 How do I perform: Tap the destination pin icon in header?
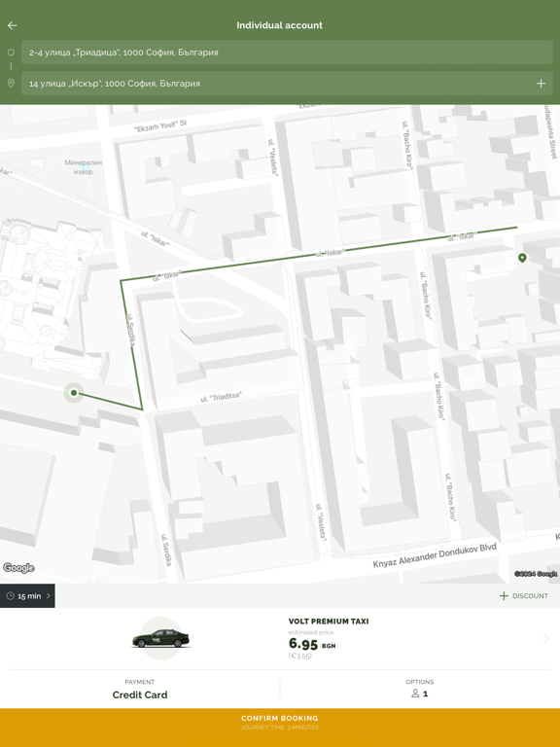pos(11,84)
